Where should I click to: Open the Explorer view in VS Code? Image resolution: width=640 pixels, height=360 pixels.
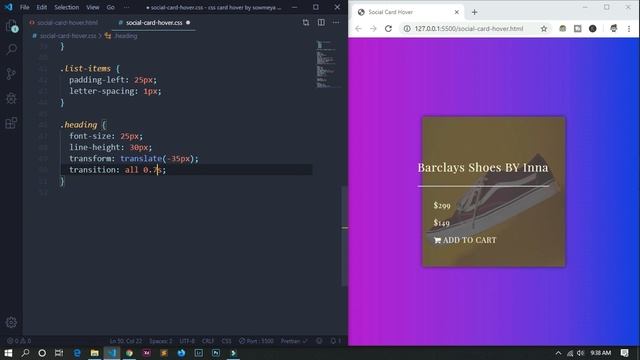(11, 26)
